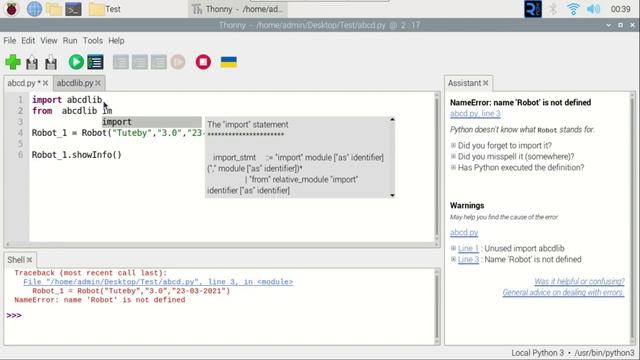This screenshot has width=640, height=360.
Task: Click line 6 Robot_1.showInfo() in editor
Action: point(77,155)
